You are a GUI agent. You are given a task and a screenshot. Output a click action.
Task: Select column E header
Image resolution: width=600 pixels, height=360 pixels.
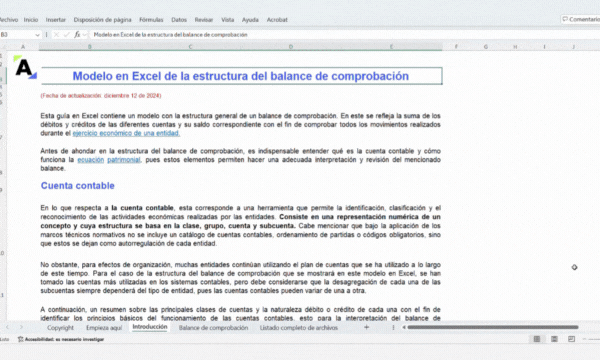tap(391, 47)
